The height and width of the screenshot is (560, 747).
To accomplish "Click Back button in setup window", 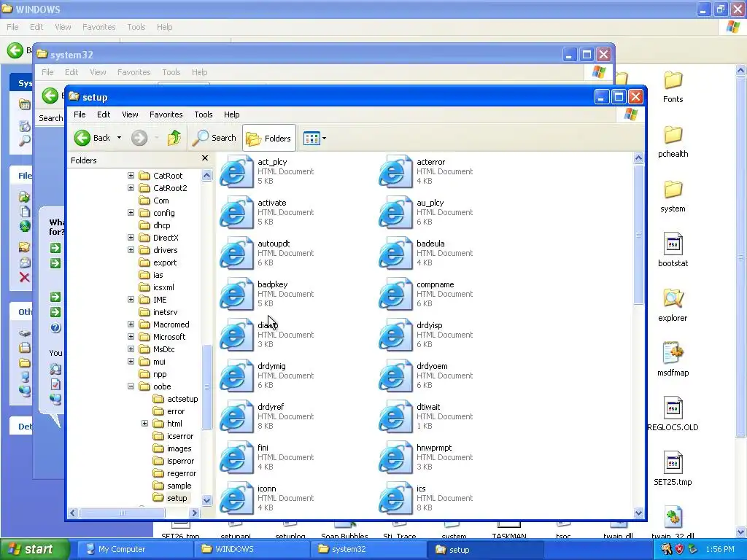I will (x=93, y=138).
